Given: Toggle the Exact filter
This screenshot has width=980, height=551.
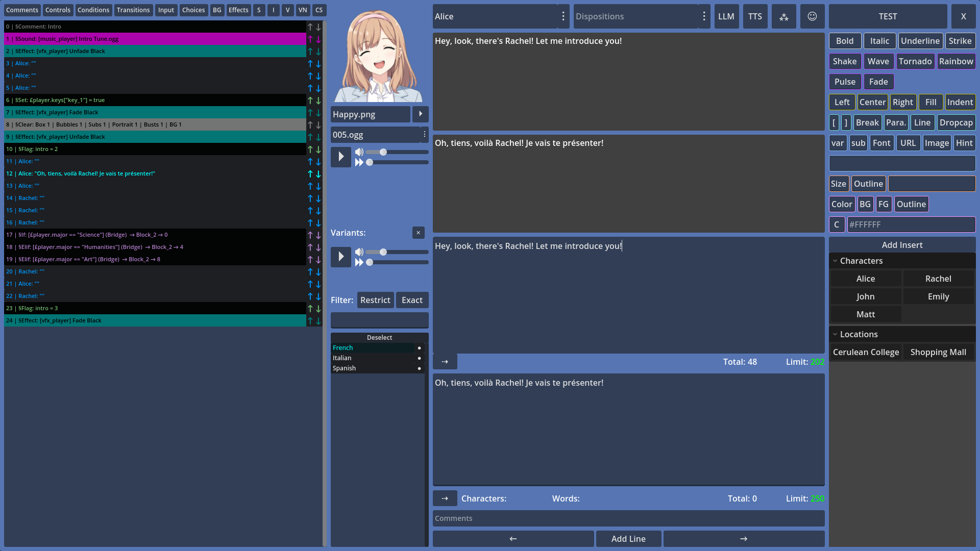Looking at the screenshot, I should pyautogui.click(x=412, y=300).
